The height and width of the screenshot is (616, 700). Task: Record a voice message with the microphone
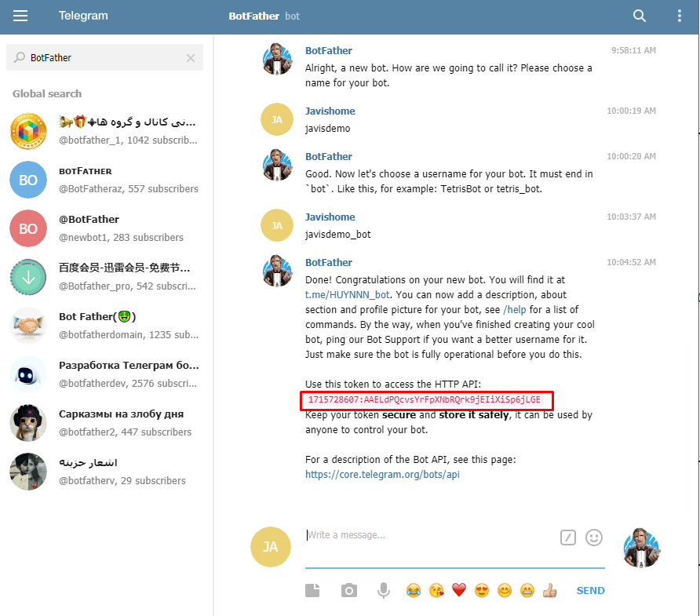[384, 591]
